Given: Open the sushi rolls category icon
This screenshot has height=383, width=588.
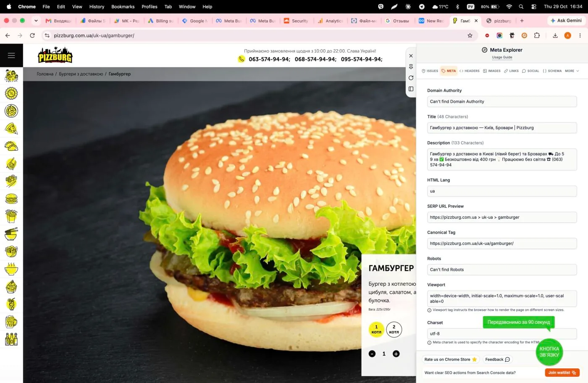Looking at the screenshot, I should (x=11, y=181).
